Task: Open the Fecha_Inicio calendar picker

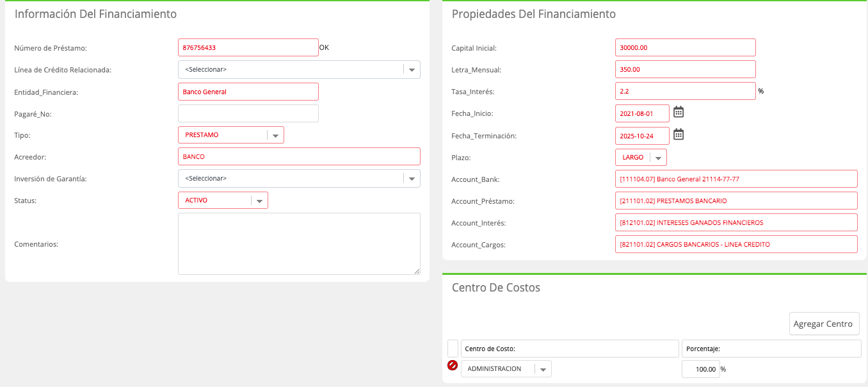Action: [x=679, y=112]
